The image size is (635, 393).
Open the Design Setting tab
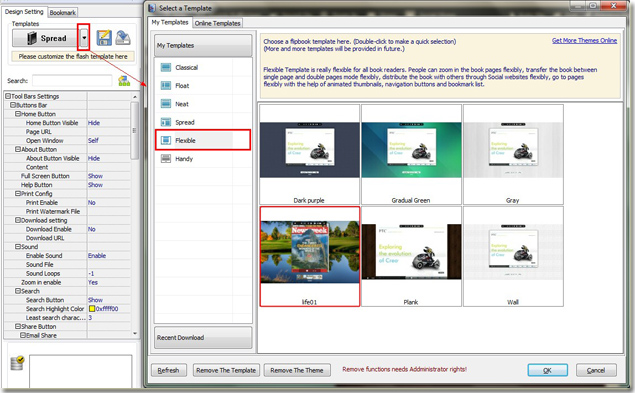click(24, 12)
